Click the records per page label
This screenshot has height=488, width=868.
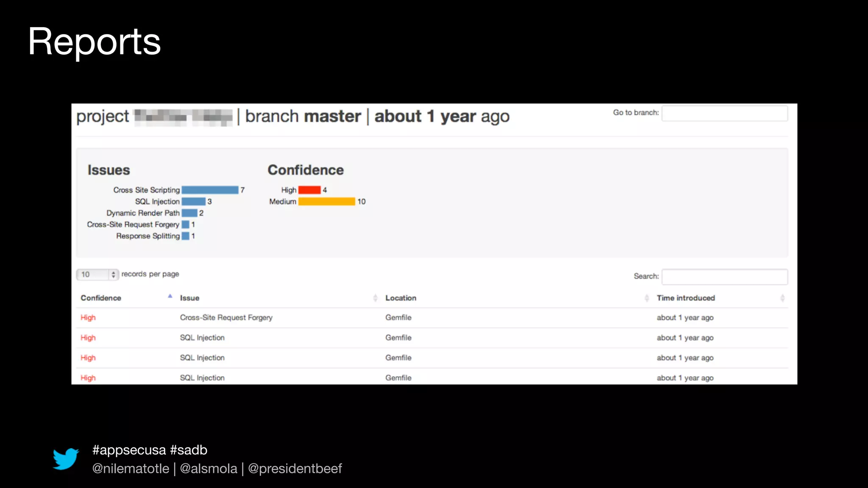click(150, 274)
